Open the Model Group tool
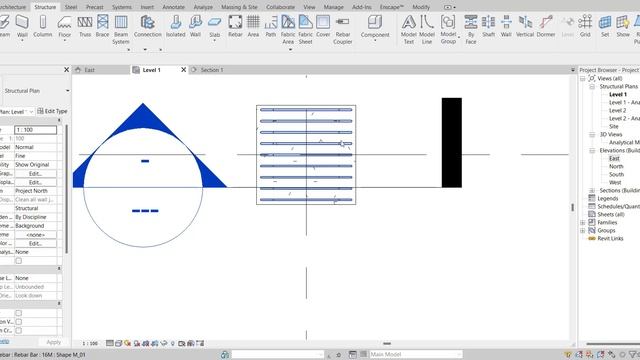 [x=448, y=29]
